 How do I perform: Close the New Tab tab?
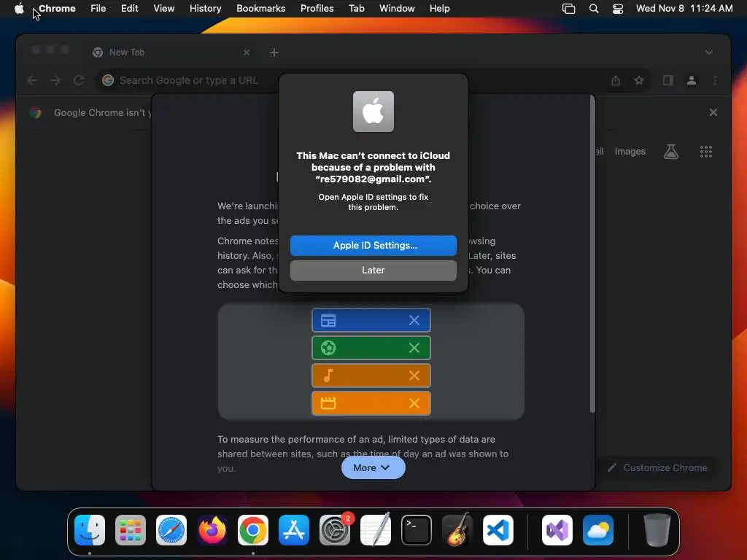[247, 52]
